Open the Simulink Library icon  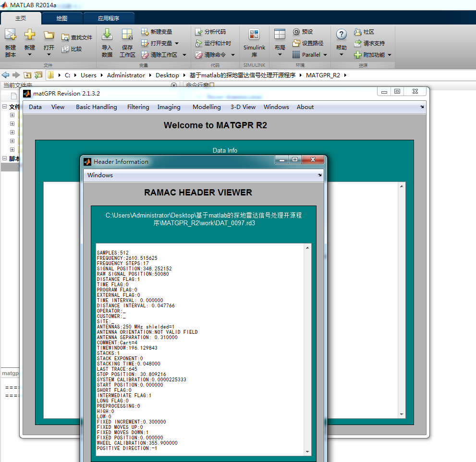tap(254, 34)
